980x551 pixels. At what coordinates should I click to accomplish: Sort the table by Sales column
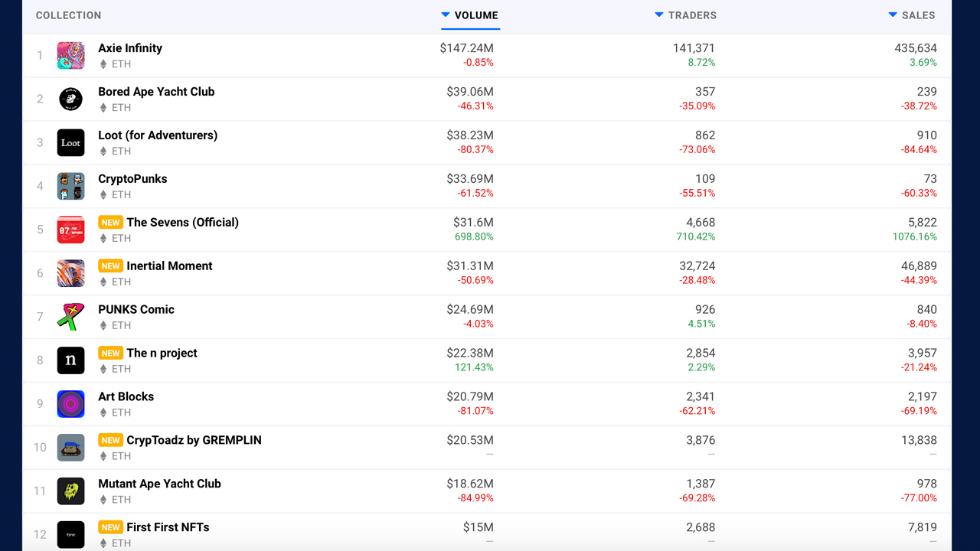point(912,15)
